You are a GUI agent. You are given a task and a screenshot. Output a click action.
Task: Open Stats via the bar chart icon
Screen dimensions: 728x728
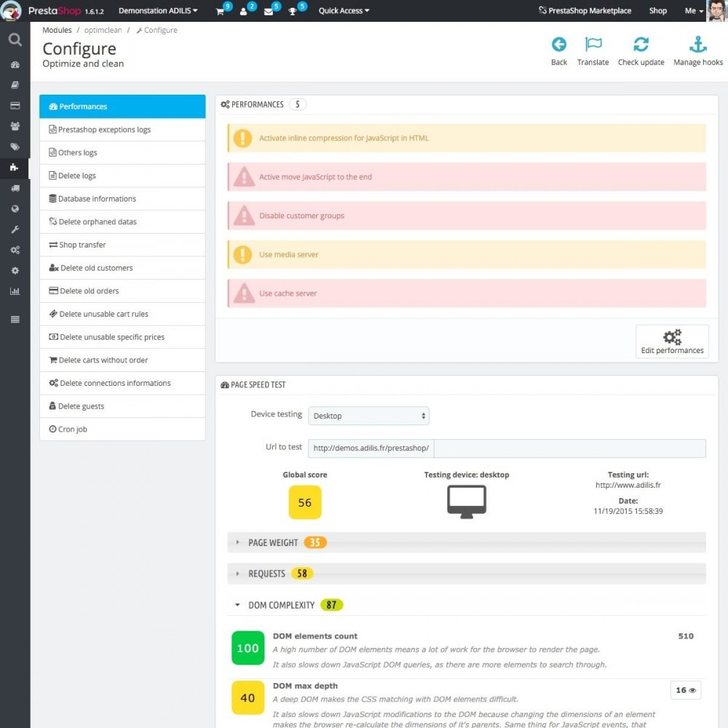click(15, 290)
